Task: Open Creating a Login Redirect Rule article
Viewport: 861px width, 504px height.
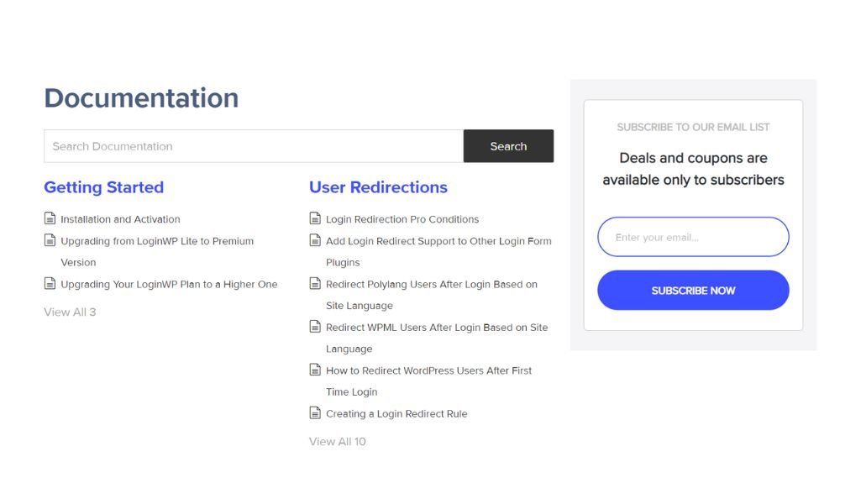Action: pyautogui.click(x=396, y=413)
